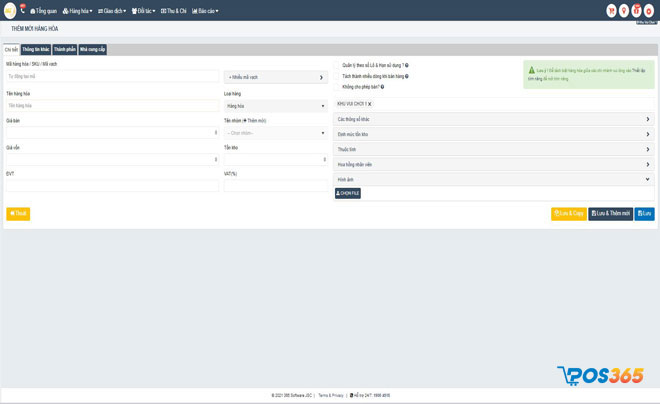This screenshot has width=660, height=404.
Task: Click the support hotline text in footer
Action: 370,396
